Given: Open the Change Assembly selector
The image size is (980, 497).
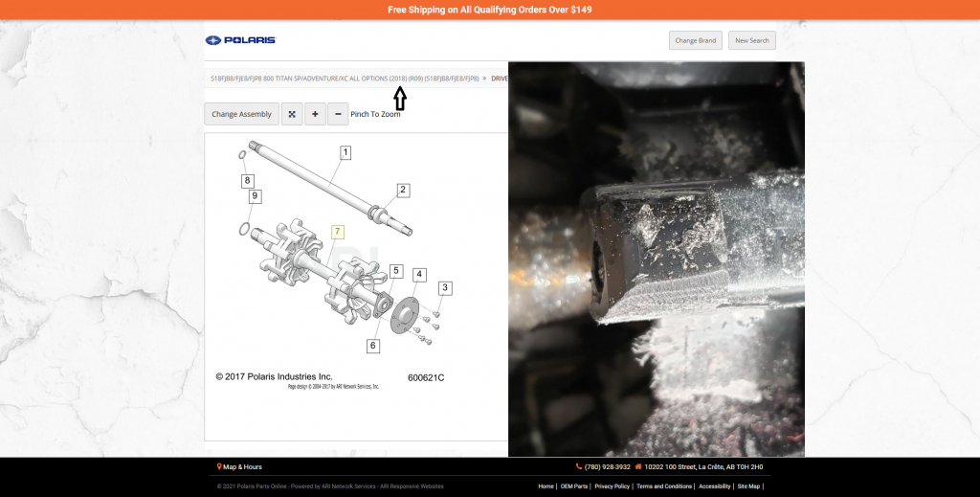Looking at the screenshot, I should 241,114.
